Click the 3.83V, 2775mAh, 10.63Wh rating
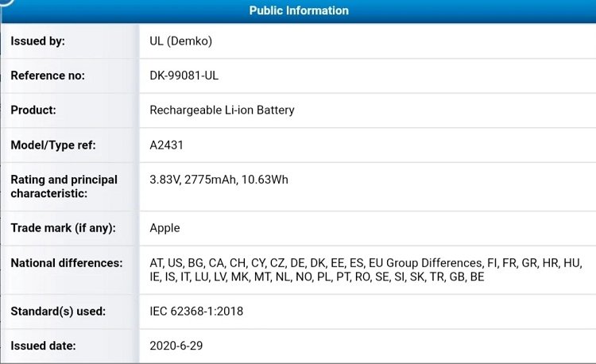The image size is (596, 364). tap(219, 180)
